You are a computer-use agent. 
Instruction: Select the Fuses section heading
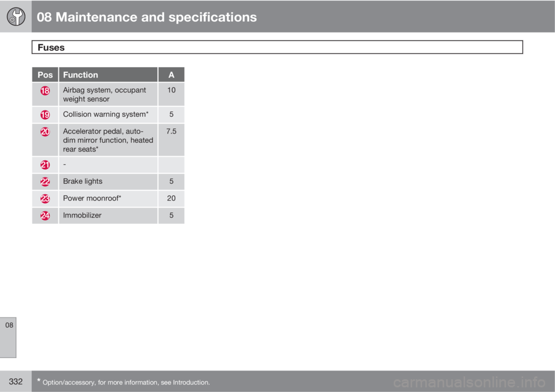tap(51, 47)
